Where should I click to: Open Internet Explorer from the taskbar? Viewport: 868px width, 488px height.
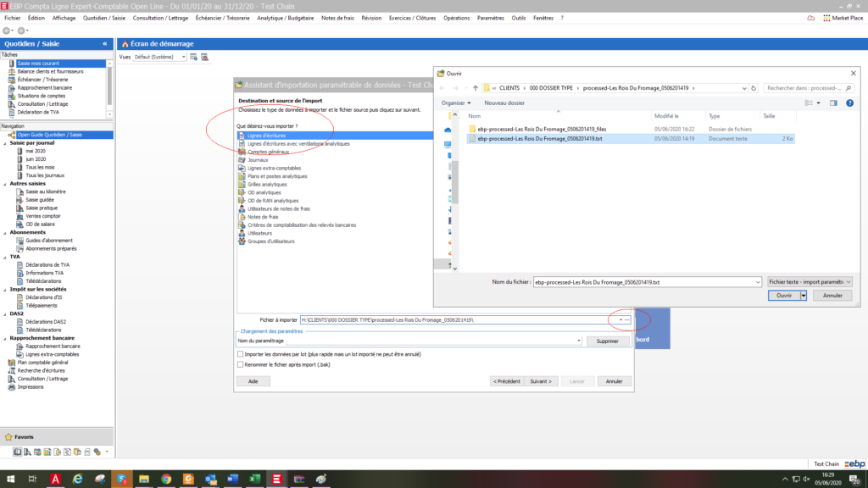pos(77,480)
